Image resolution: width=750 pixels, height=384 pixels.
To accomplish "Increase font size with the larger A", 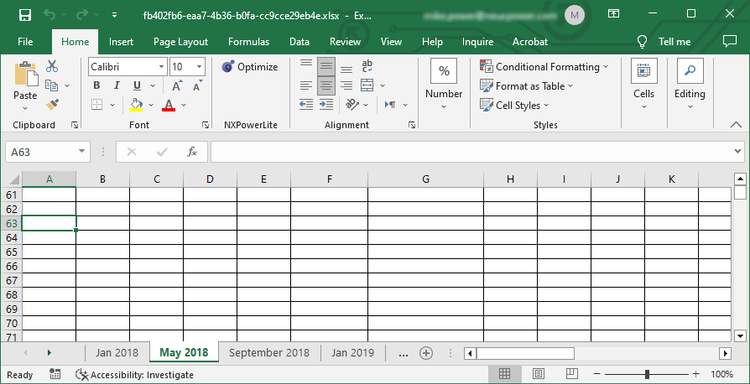I will click(176, 86).
